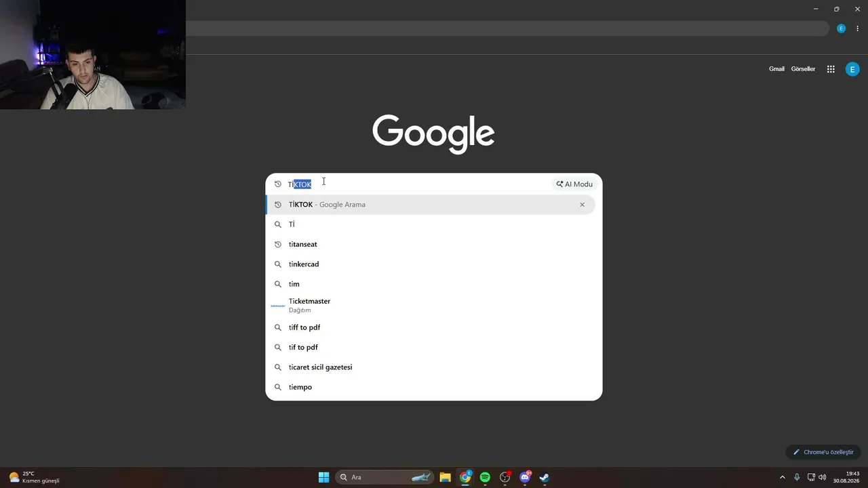Screen dimensions: 868x488
Task: Click the magnifier icon beside tinkercad
Action: (277, 264)
